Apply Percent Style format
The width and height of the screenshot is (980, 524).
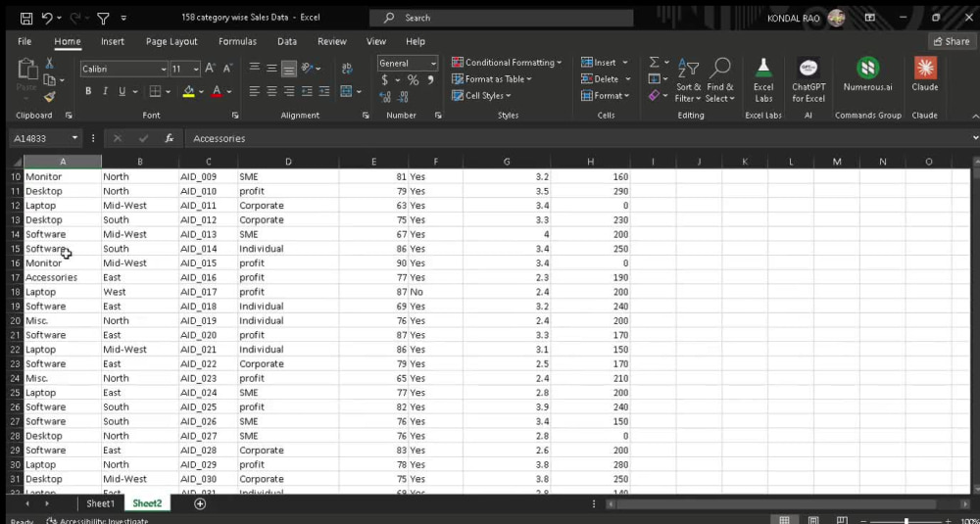click(x=413, y=80)
